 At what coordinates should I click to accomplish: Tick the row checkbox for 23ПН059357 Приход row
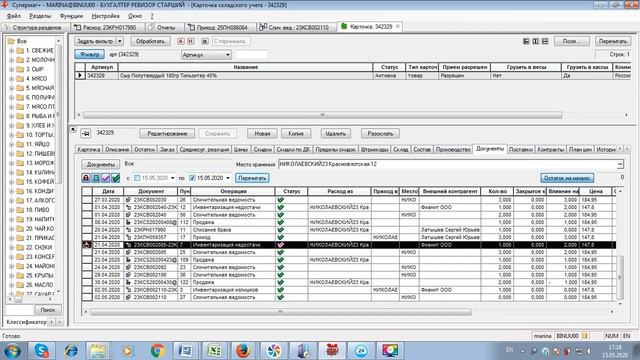coord(87,237)
